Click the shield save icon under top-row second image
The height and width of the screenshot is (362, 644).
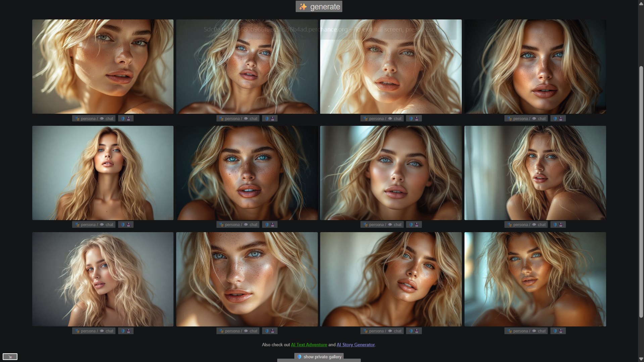[x=270, y=118]
